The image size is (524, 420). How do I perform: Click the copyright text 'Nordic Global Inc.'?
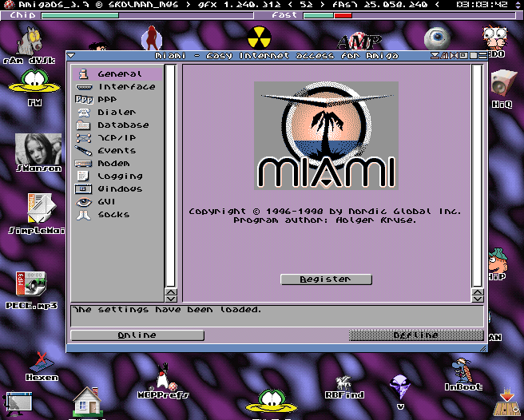(405, 211)
